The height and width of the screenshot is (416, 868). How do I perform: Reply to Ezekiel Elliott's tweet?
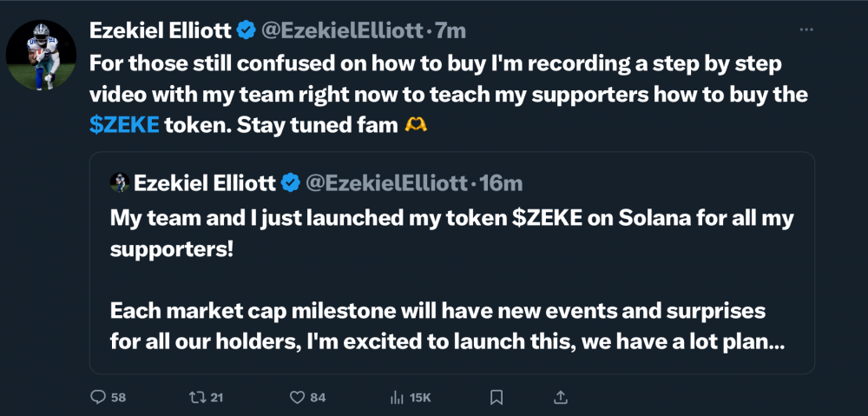coord(99,398)
